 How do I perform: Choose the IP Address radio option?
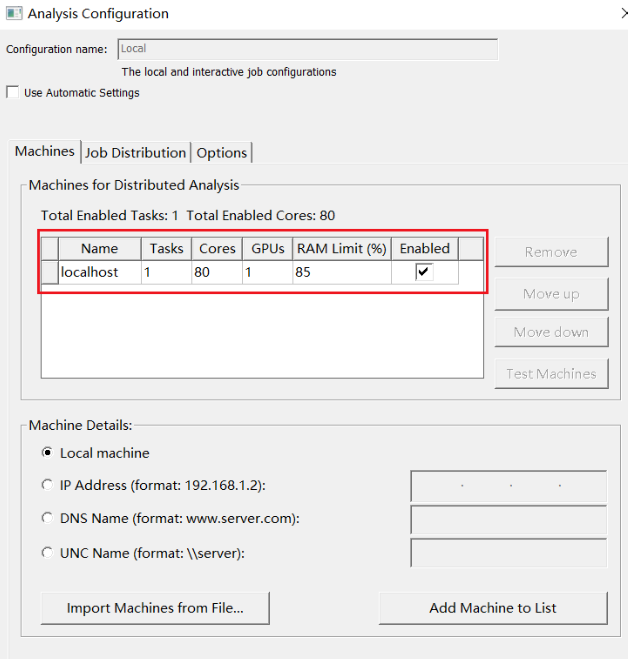(x=47, y=485)
